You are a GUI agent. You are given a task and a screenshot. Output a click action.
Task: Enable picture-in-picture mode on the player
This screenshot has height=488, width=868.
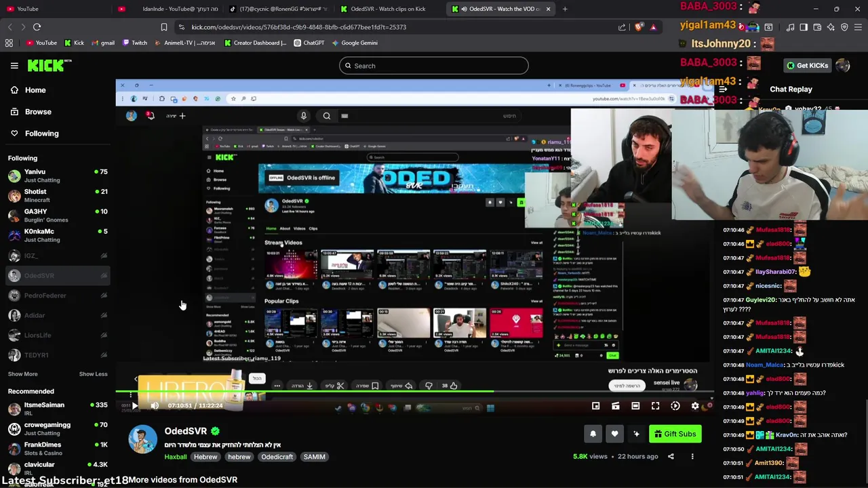(x=595, y=406)
